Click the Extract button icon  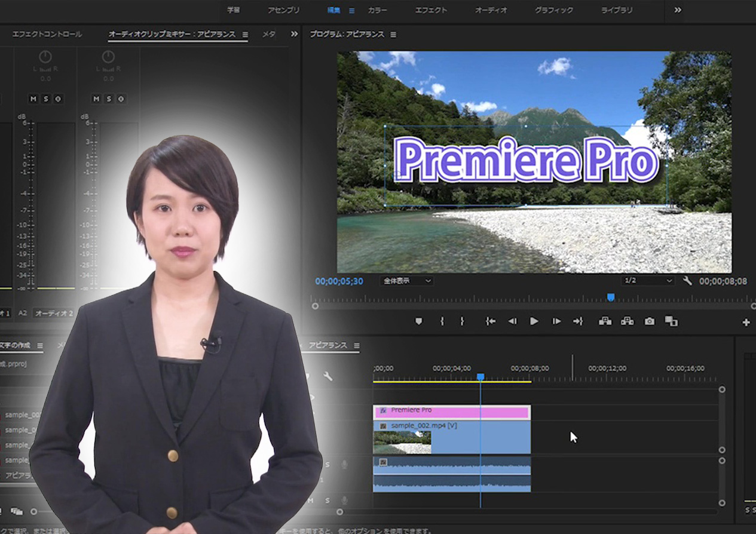point(627,321)
